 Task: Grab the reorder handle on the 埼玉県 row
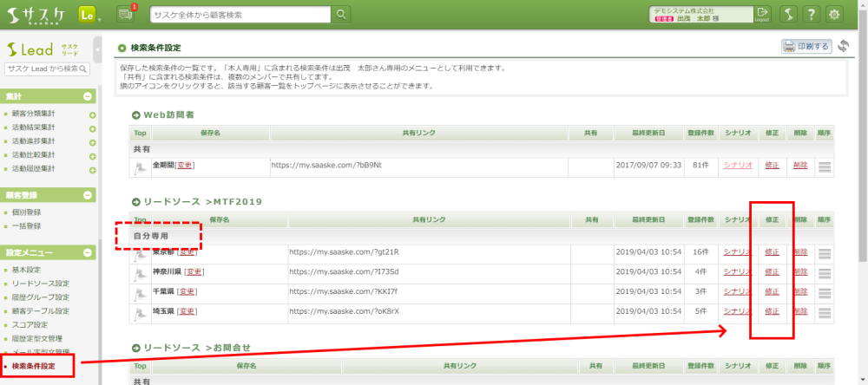pyautogui.click(x=825, y=311)
